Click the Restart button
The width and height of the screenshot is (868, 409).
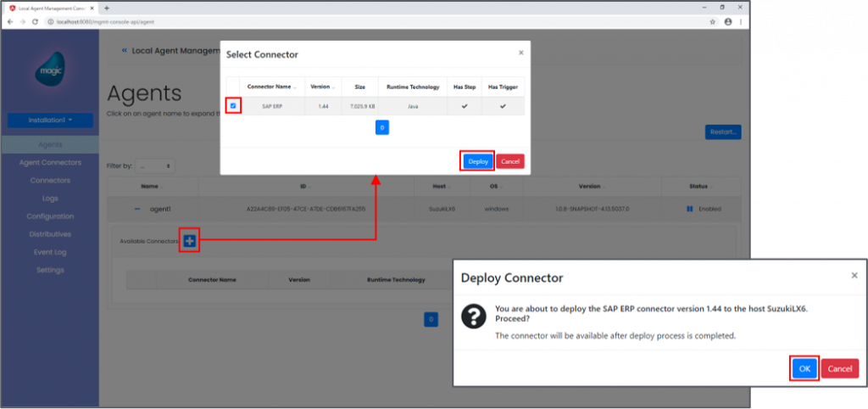pyautogui.click(x=722, y=132)
